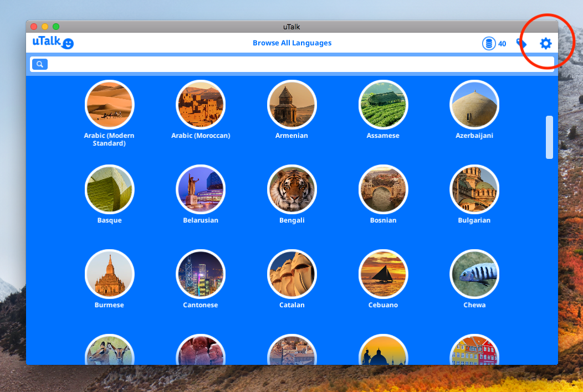Open settings with the gear icon
This screenshot has width=583, height=392.
[x=546, y=44]
